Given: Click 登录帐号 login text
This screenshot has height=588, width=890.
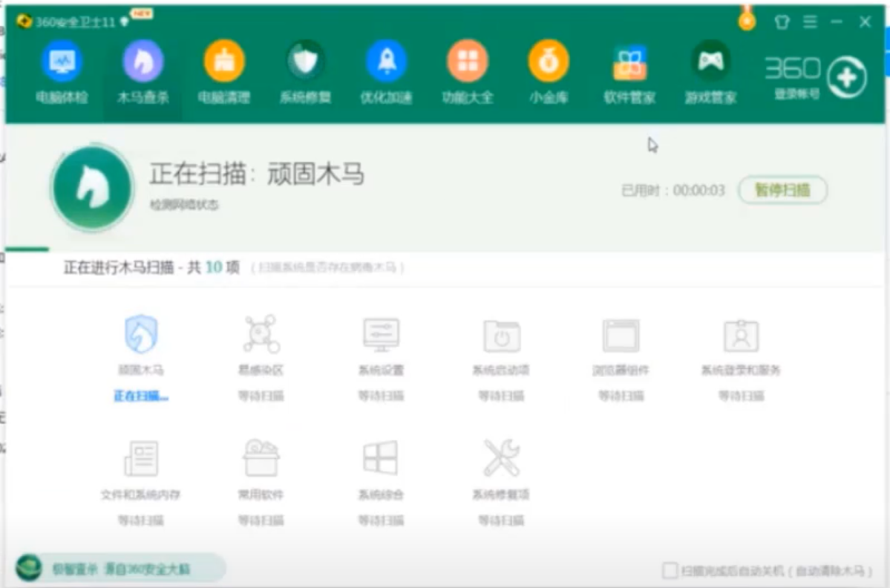Looking at the screenshot, I should (x=797, y=94).
